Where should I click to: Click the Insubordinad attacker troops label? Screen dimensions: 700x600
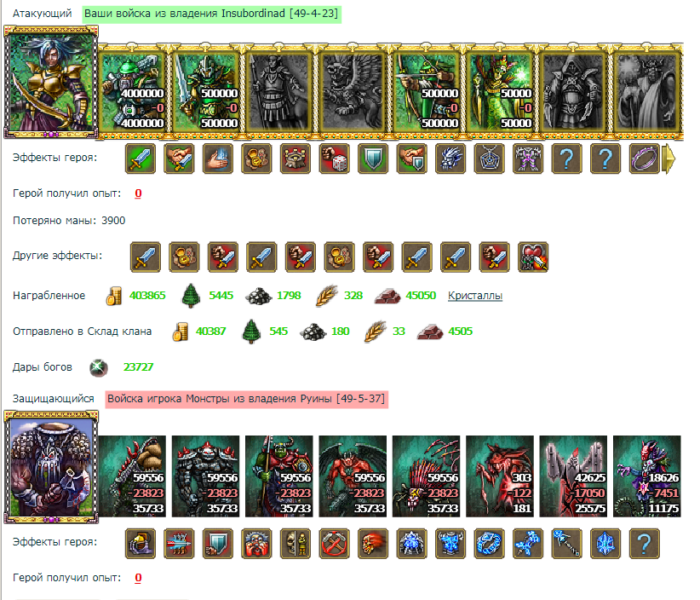(211, 14)
